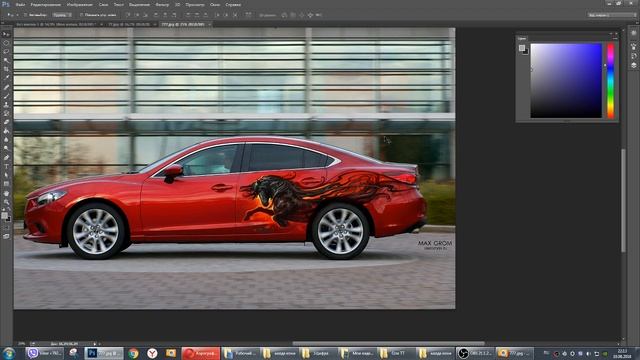Select the History Brush tool
640x360 pixels.
click(6, 113)
